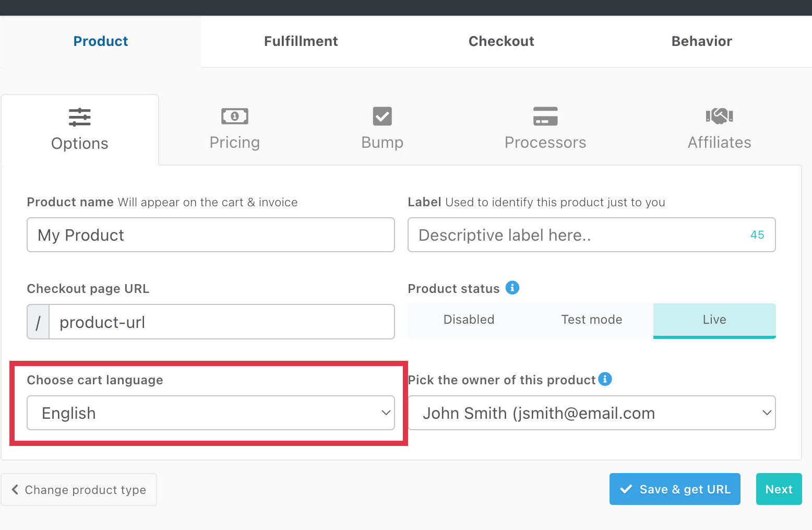Click Change product type button
This screenshot has height=530, width=812.
coord(79,490)
